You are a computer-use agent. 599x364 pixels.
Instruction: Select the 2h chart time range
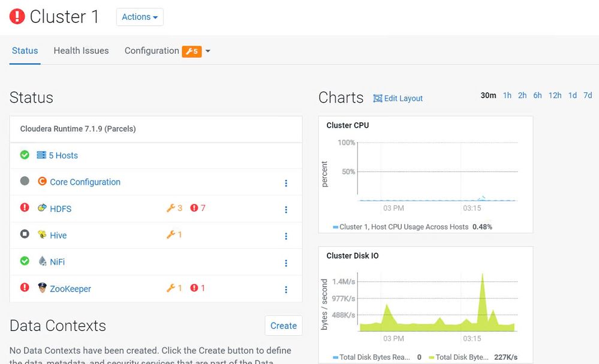click(522, 95)
